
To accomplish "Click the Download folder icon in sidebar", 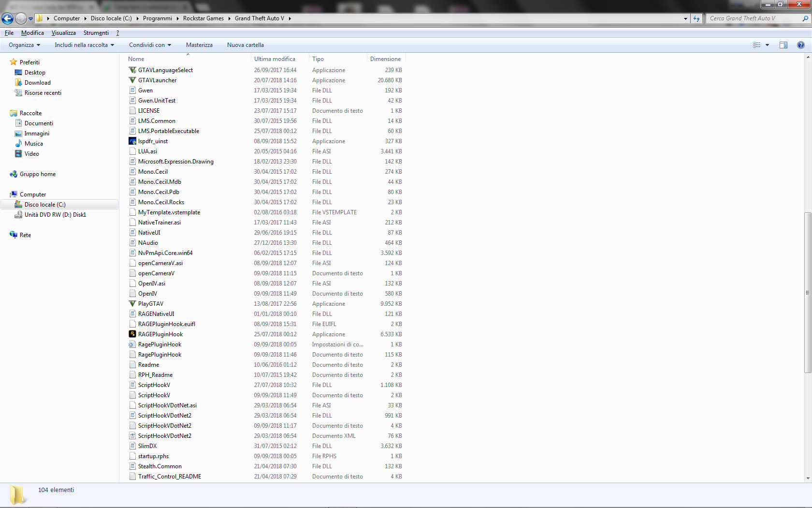I will 18,83.
